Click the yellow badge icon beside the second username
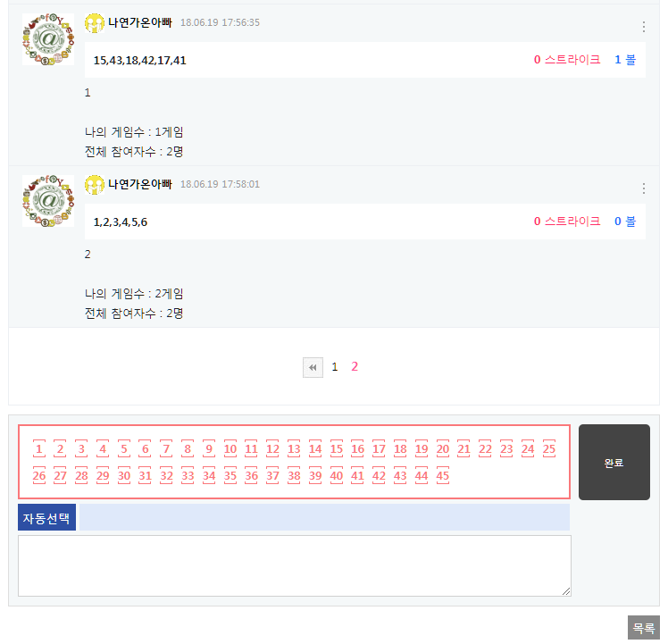Screen dimensions: 668x644 pyautogui.click(x=95, y=184)
